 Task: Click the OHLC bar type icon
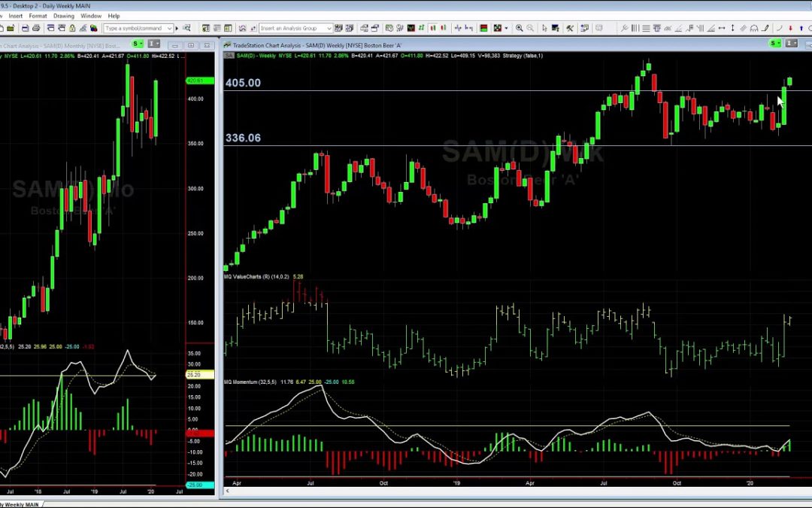click(421, 28)
